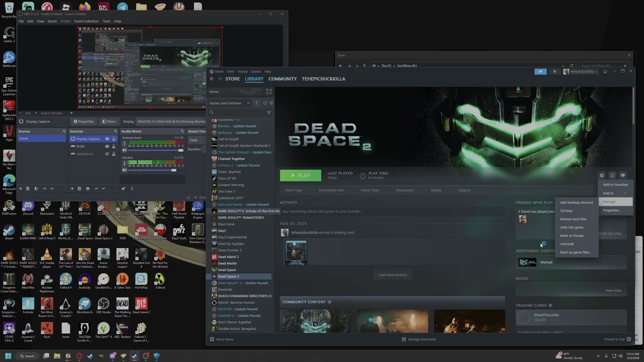Open Steam Friends menu
Image resolution: width=644 pixels, height=362 pixels.
pos(243,71)
